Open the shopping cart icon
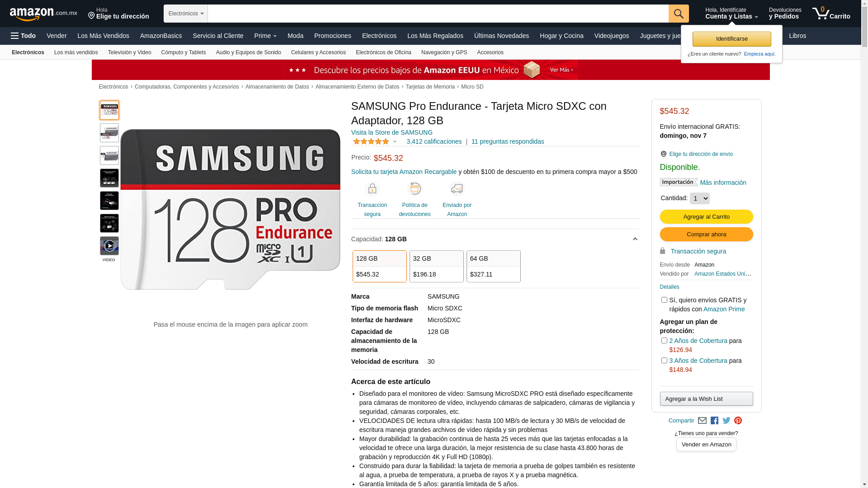Viewport: 868px width, 488px height. [x=831, y=14]
